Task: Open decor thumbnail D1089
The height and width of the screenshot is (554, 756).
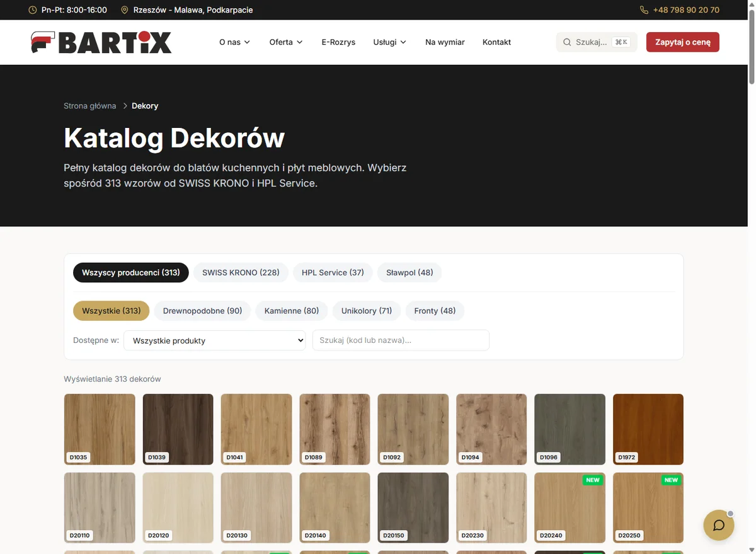Action: coord(335,429)
